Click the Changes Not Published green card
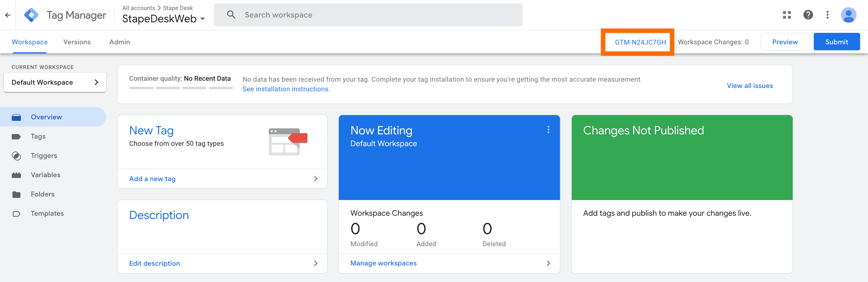Screen dimensions: 868x282 pos(682,157)
